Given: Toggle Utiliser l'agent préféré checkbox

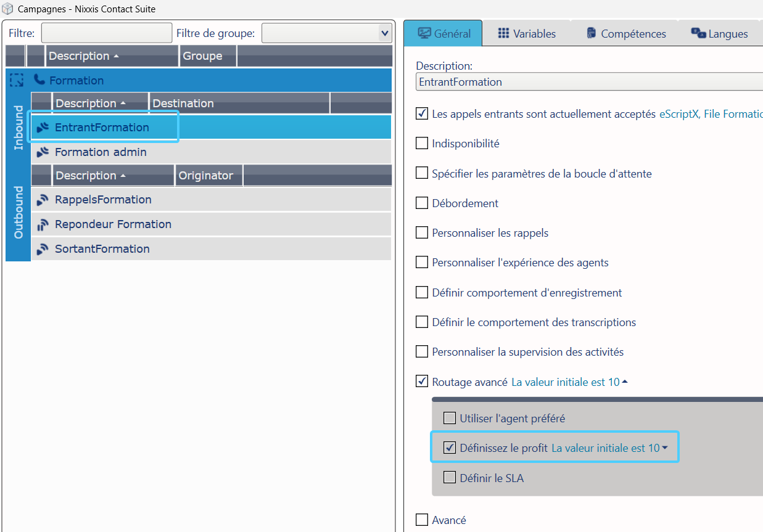Looking at the screenshot, I should pyautogui.click(x=450, y=419).
